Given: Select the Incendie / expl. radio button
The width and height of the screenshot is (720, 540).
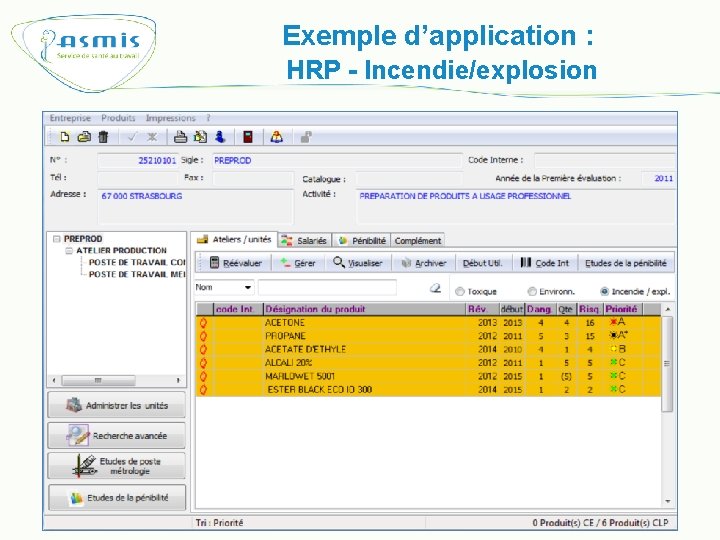Looking at the screenshot, I should [605, 292].
